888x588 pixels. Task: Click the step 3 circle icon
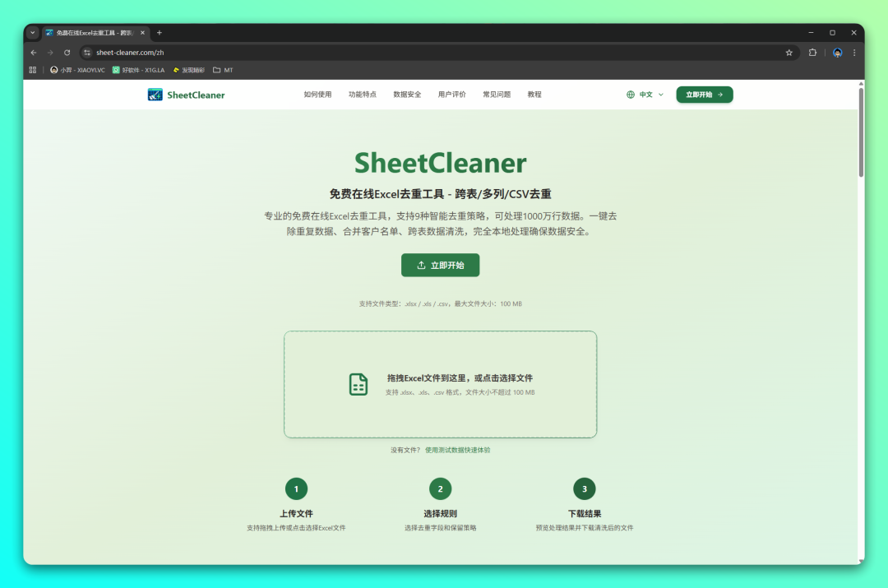pyautogui.click(x=585, y=488)
